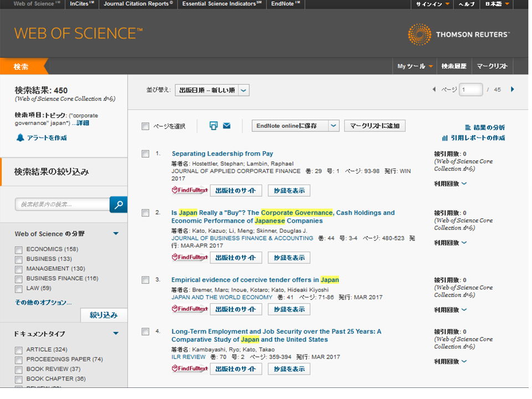Tick the ARTICLE (324) document type
This screenshot has width=532, height=399.
coord(19,350)
